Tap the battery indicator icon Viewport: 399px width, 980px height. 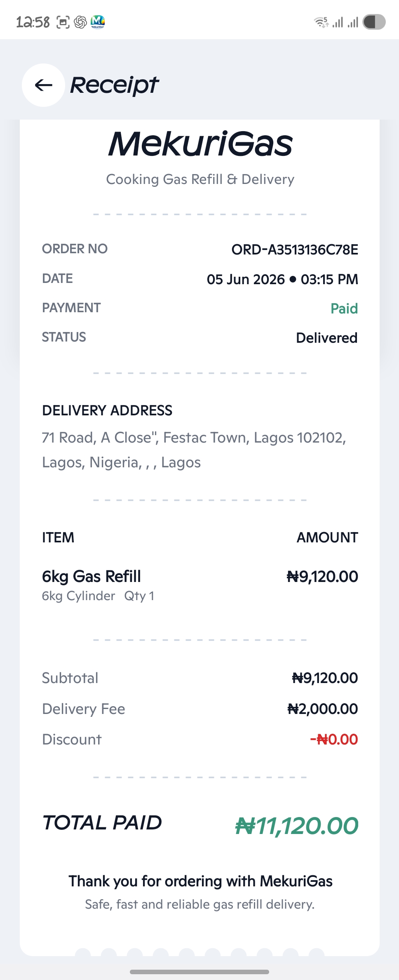374,22
